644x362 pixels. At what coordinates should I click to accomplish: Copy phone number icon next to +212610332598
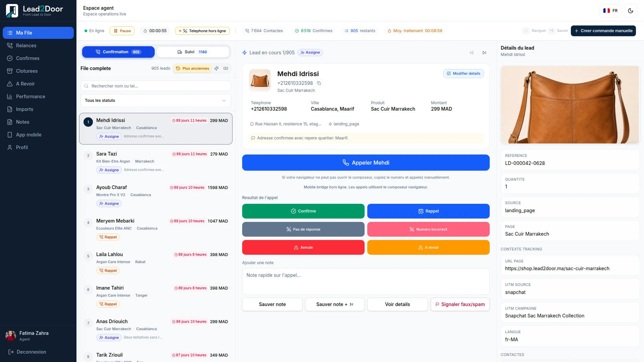pos(319,83)
